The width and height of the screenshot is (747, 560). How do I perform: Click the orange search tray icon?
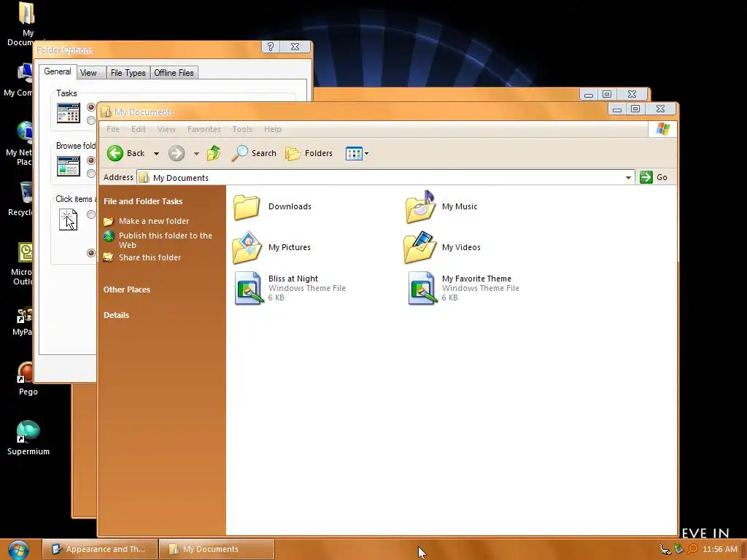pos(693,549)
